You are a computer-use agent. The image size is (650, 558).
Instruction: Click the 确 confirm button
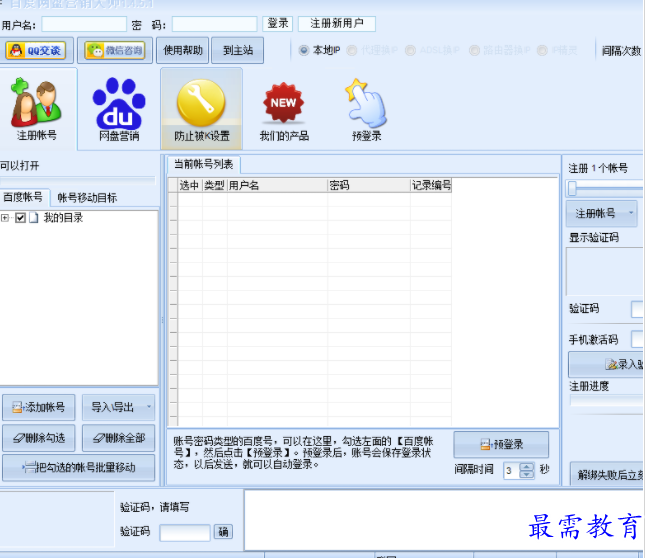coord(223,532)
